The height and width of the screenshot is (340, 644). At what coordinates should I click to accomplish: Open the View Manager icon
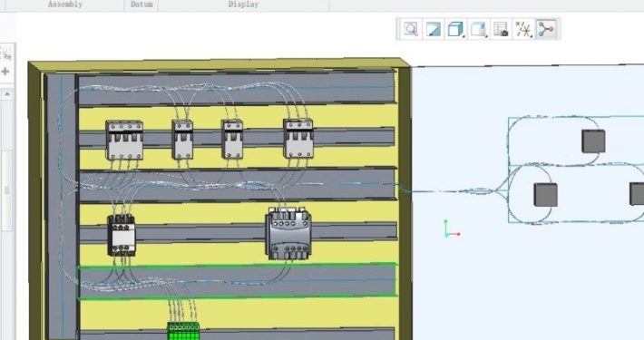tap(501, 29)
